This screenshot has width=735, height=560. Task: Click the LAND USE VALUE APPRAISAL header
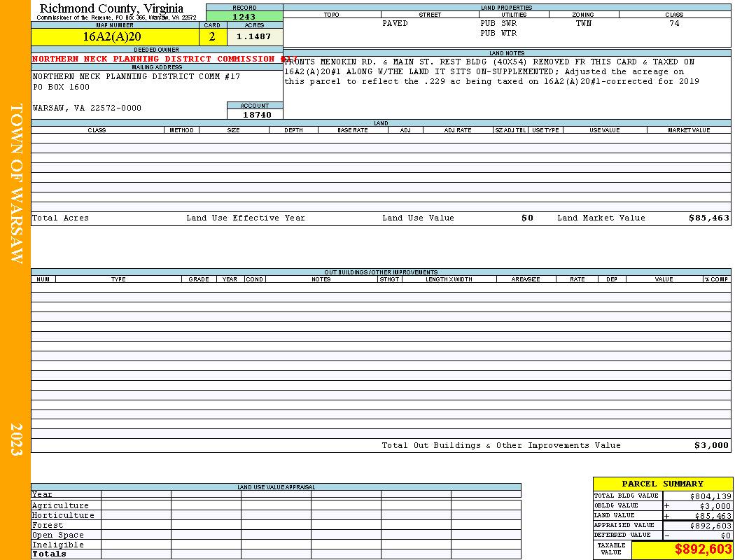(x=276, y=487)
